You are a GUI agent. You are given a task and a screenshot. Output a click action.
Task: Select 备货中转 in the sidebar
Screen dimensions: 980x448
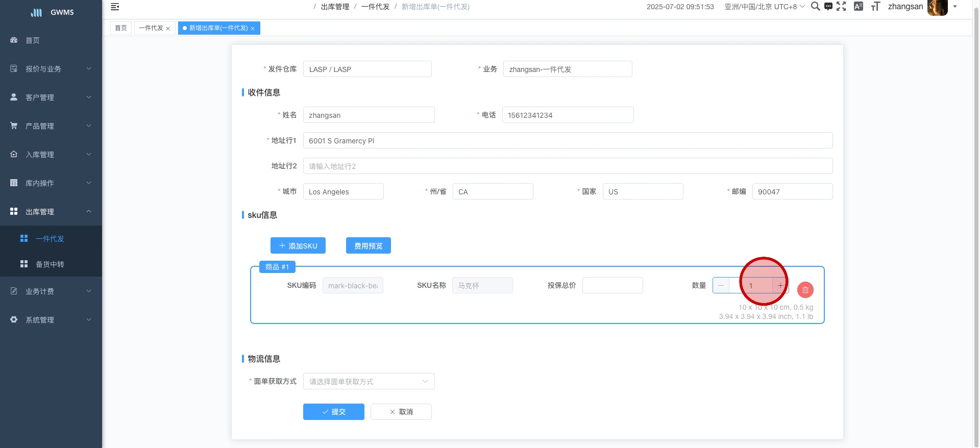(x=50, y=264)
